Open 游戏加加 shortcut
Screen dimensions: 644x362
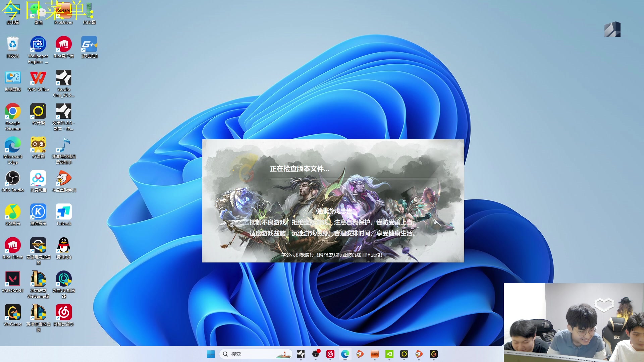click(89, 47)
